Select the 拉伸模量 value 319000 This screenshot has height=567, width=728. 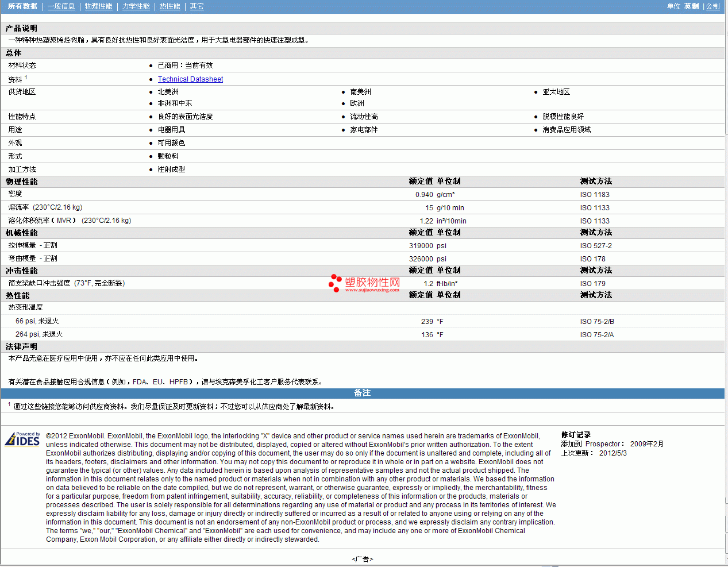pos(421,246)
